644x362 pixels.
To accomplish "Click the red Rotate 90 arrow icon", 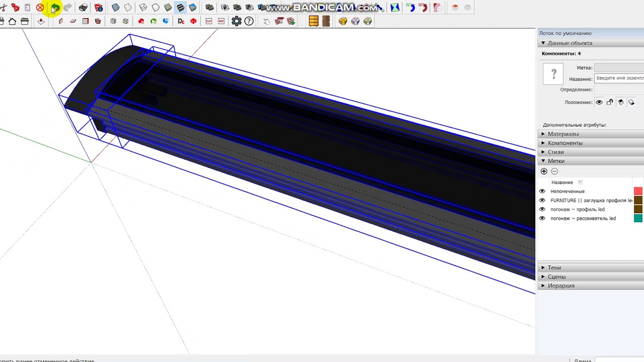I will click(141, 21).
